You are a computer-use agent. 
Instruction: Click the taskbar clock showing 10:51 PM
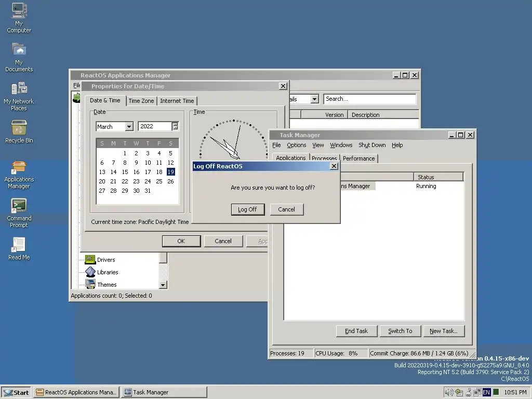point(515,392)
